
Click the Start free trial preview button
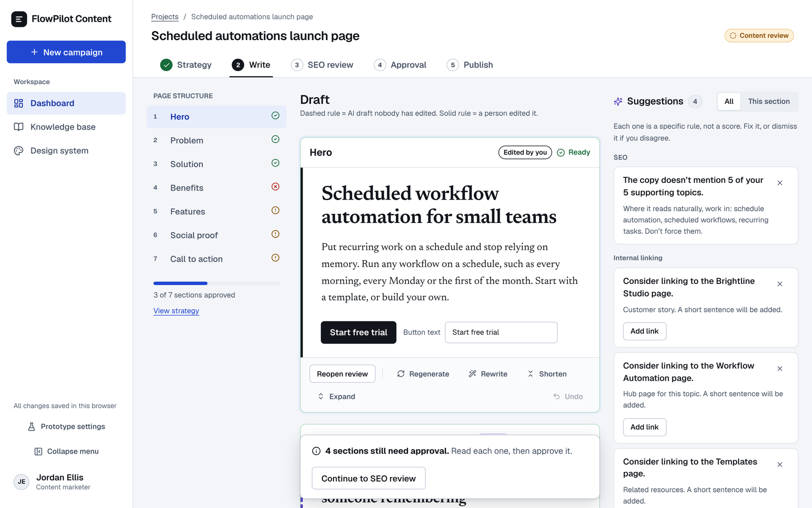[x=358, y=332]
